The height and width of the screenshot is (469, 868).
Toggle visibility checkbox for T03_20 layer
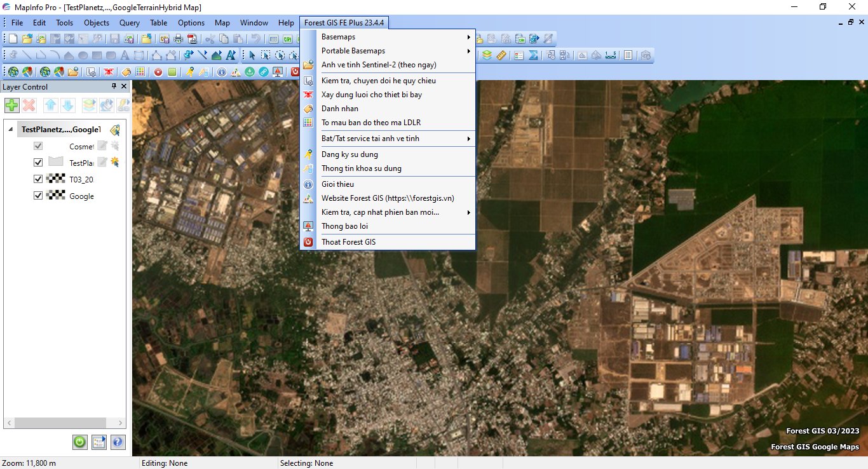[x=38, y=179]
